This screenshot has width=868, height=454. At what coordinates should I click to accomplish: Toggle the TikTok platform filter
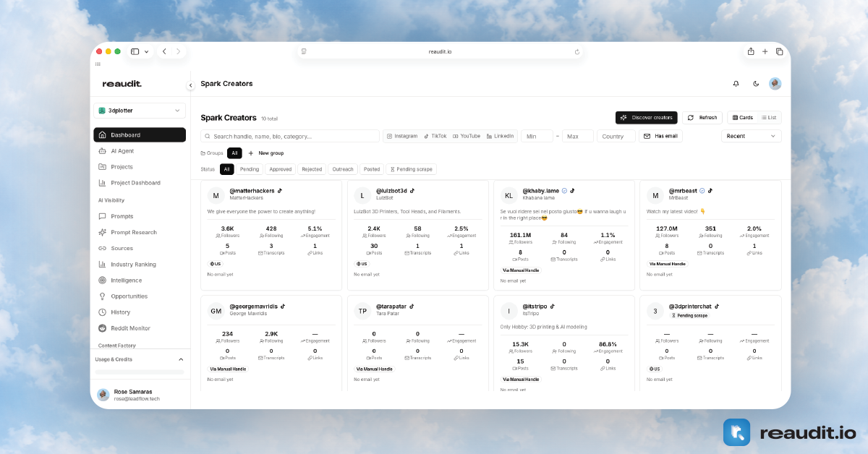coord(435,136)
